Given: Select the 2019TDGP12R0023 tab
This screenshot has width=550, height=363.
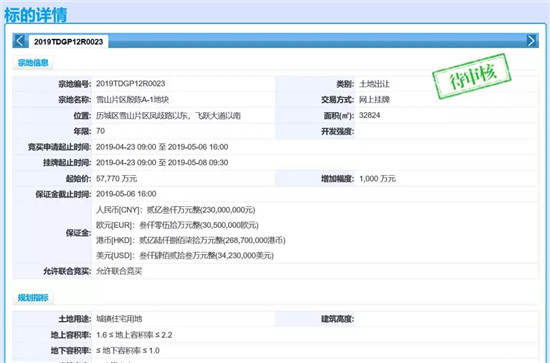Looking at the screenshot, I should tap(68, 42).
